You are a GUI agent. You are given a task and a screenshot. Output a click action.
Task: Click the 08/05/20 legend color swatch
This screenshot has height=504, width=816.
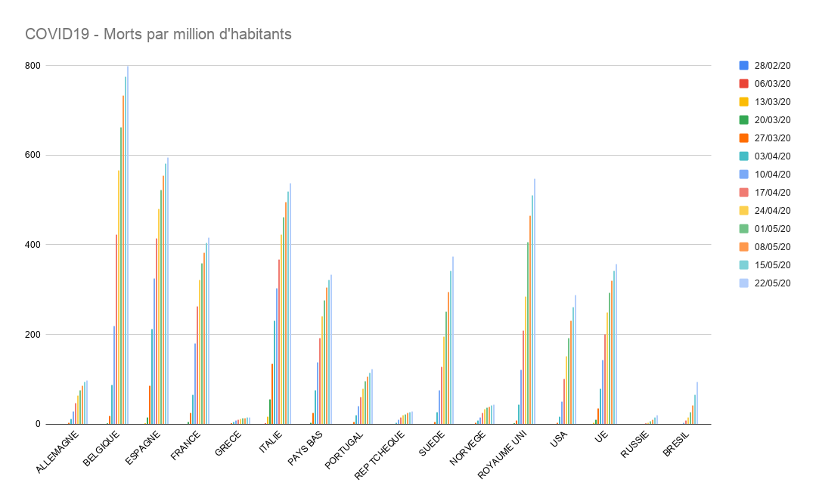(x=743, y=247)
